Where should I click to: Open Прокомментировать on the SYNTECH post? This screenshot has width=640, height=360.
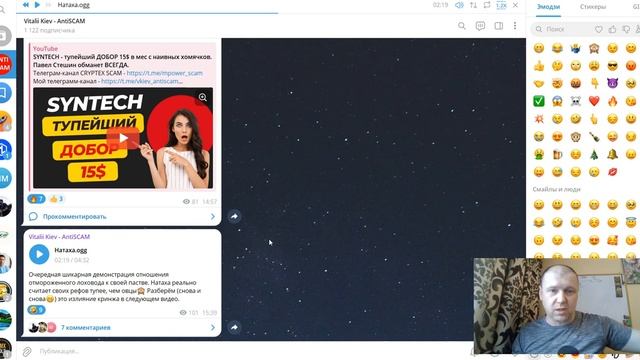(x=74, y=217)
